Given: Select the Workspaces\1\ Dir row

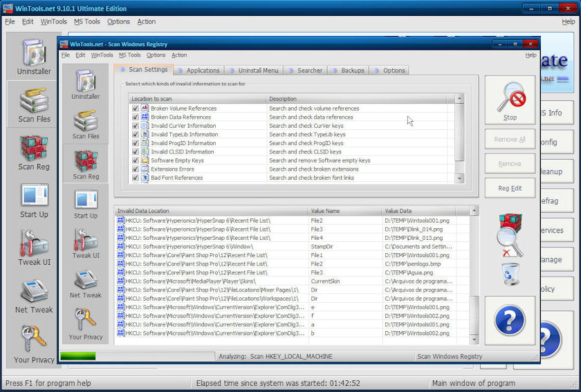Looking at the screenshot, I should click(293, 298).
